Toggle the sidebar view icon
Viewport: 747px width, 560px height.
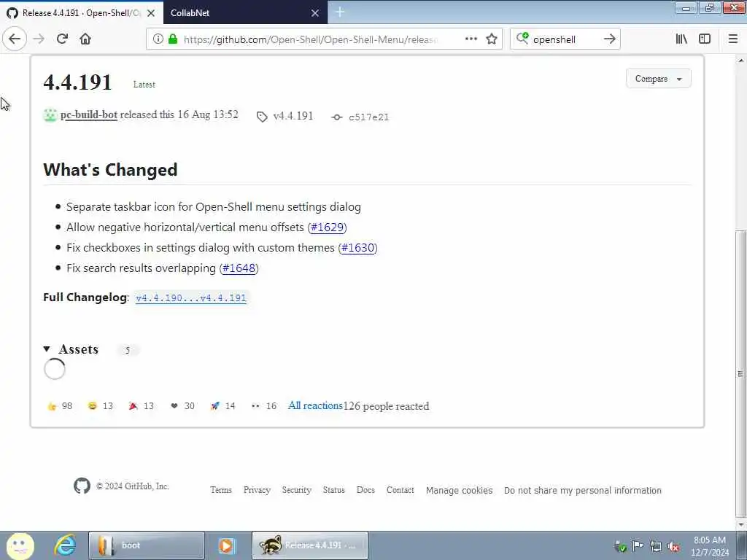tap(705, 39)
